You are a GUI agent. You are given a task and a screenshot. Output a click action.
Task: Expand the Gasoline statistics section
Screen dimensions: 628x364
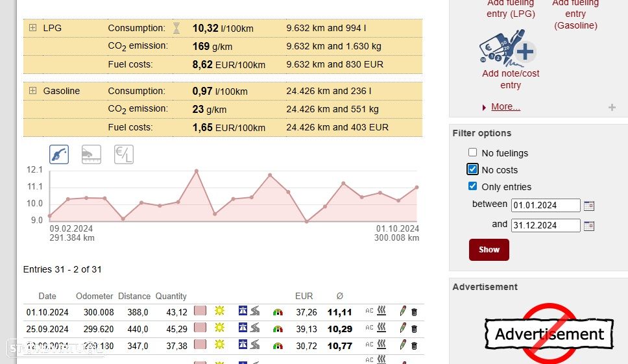click(x=33, y=90)
